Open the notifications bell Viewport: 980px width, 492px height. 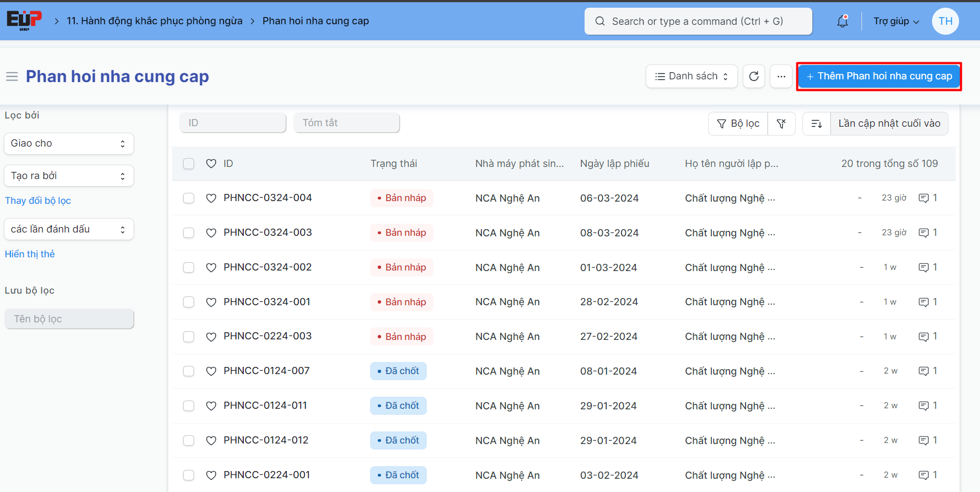point(842,21)
